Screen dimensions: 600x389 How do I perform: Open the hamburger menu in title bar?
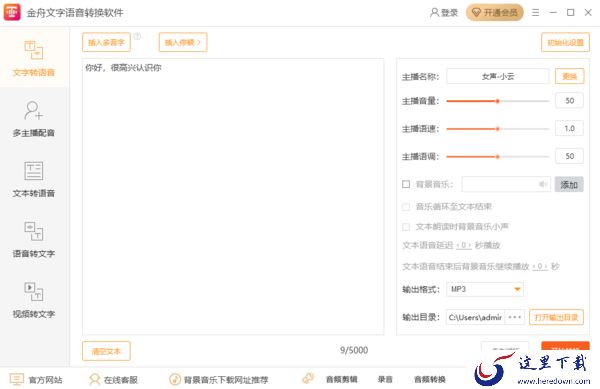click(x=535, y=13)
